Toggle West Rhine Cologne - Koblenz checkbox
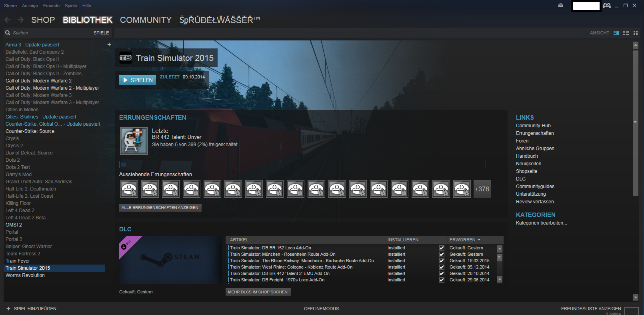Screen dimensions: 644x315 442,267
